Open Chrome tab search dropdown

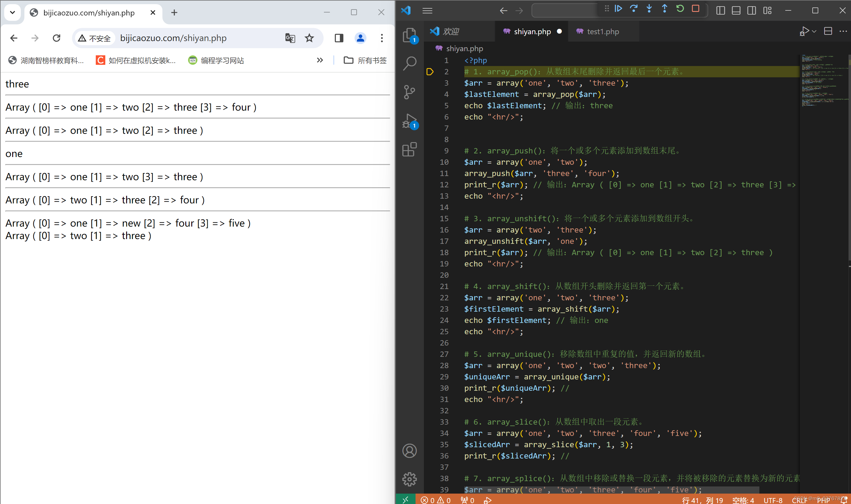pos(12,12)
